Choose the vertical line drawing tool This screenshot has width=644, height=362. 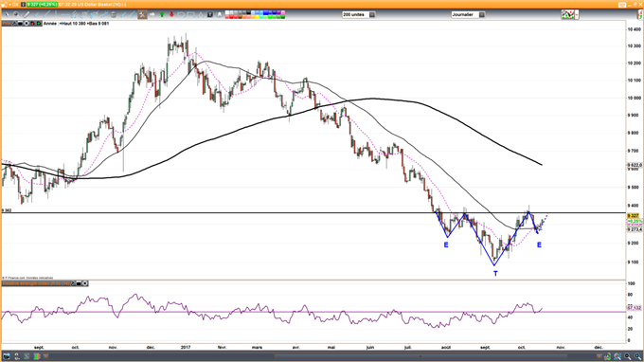[56, 14]
